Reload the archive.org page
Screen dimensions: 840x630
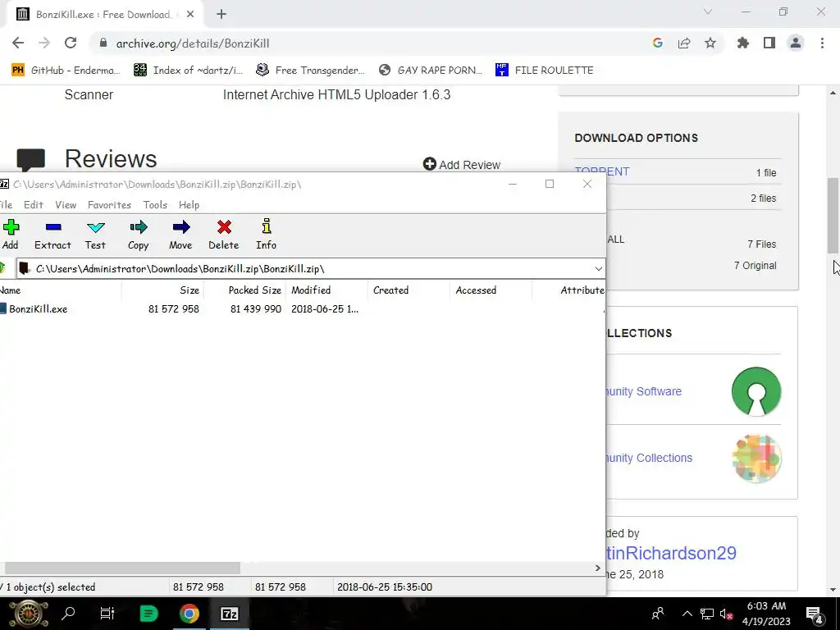point(71,43)
